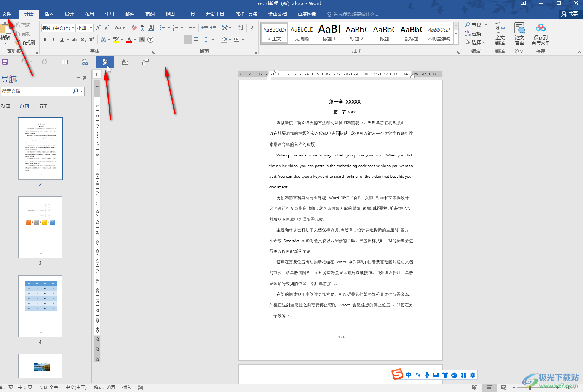Decrease paragraph indent
Viewport: 583px width, 392px height.
click(x=204, y=28)
